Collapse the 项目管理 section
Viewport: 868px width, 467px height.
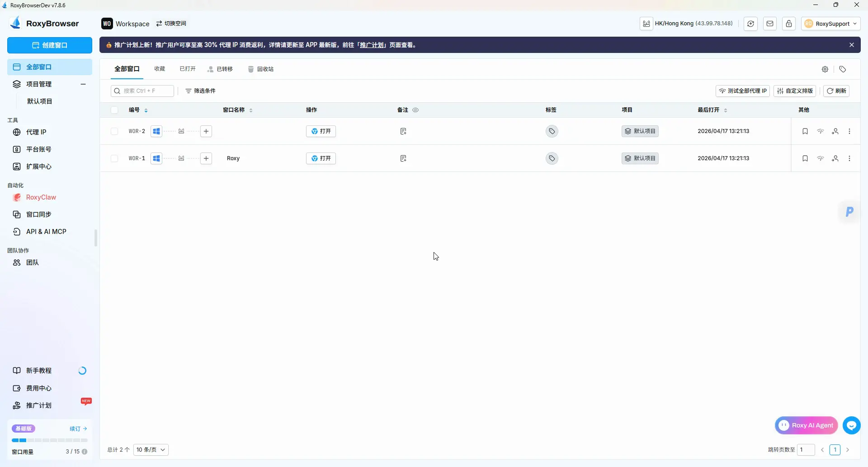(x=83, y=84)
